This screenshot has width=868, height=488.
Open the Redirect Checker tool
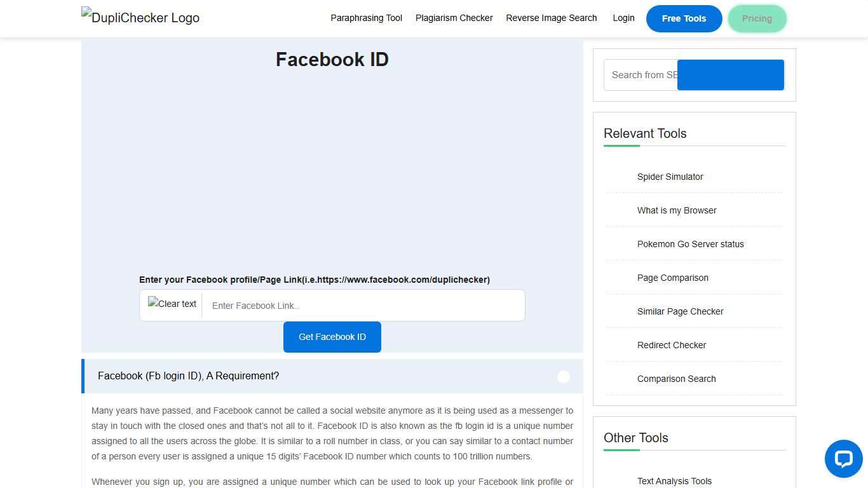point(671,345)
